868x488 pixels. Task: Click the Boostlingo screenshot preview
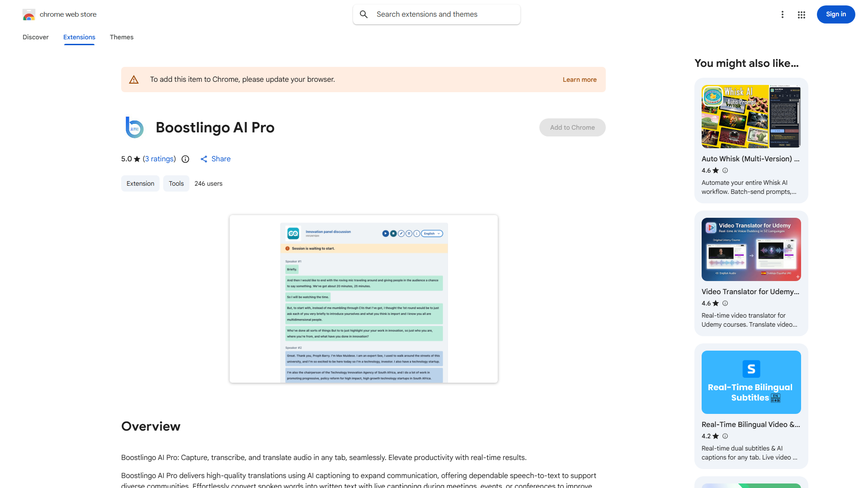[363, 298]
